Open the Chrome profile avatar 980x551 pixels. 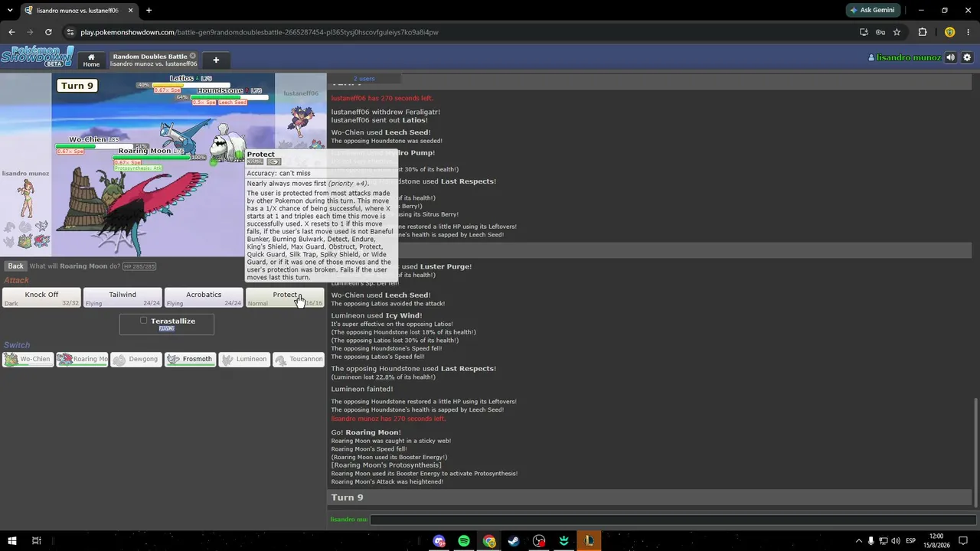click(950, 32)
